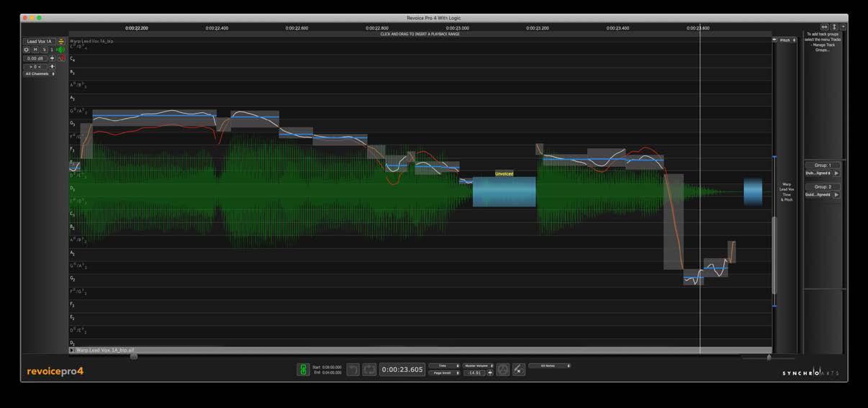
Task: Open the Group 2 Guide aligned dropdown
Action: click(818, 195)
